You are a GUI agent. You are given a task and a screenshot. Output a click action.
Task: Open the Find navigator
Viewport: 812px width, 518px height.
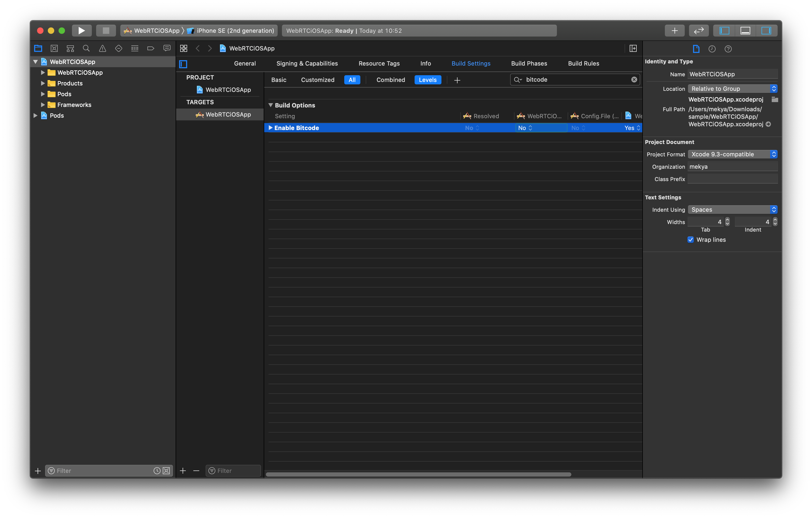coord(86,48)
